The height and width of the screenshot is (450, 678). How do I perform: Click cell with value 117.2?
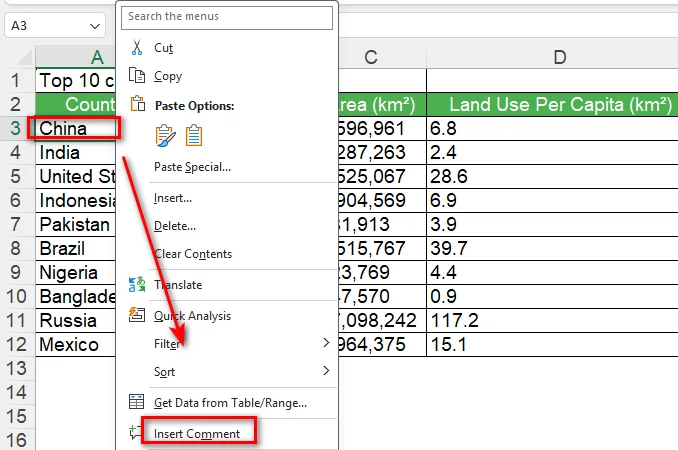point(552,320)
